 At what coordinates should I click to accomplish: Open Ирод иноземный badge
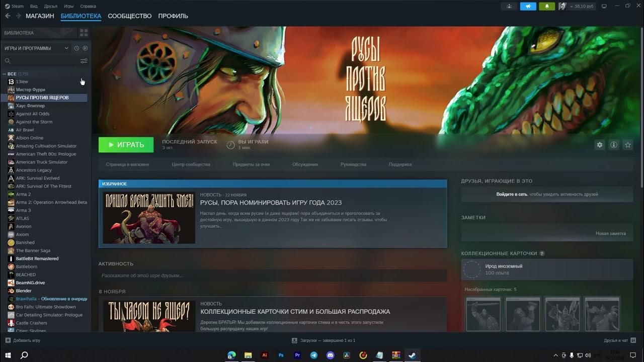pyautogui.click(x=547, y=269)
